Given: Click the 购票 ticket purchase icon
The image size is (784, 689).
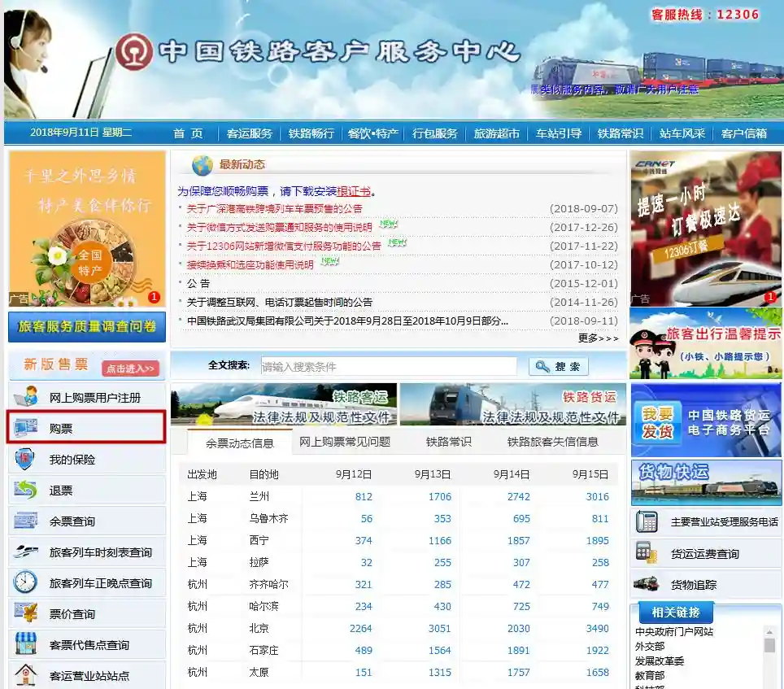Looking at the screenshot, I should [25, 428].
